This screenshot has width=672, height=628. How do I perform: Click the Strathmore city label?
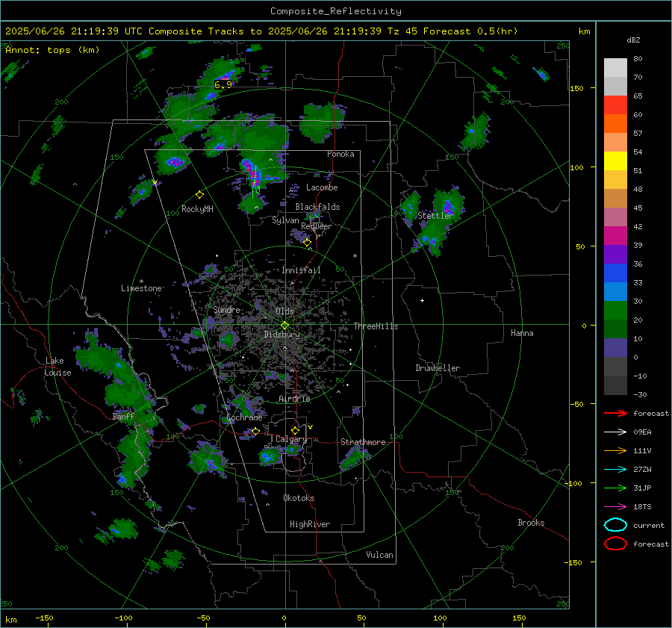click(x=363, y=442)
